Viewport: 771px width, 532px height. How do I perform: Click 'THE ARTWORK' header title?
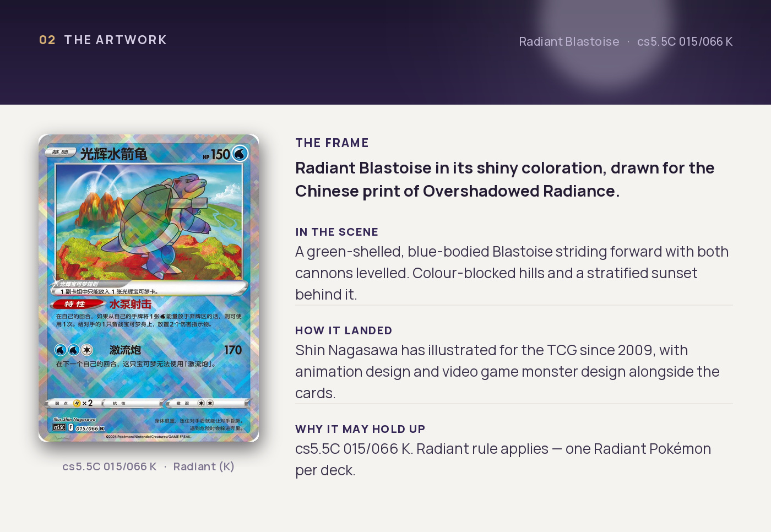coord(116,40)
